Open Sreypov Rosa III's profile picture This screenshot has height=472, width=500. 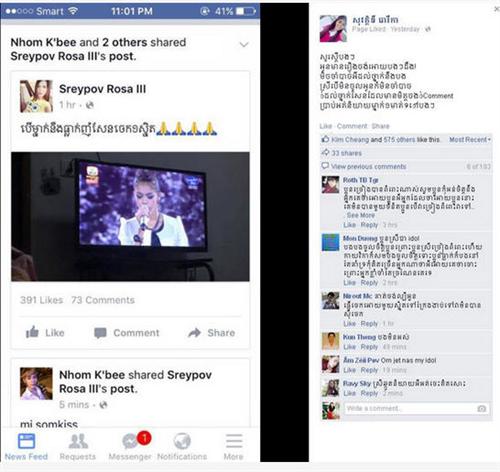tap(36, 96)
